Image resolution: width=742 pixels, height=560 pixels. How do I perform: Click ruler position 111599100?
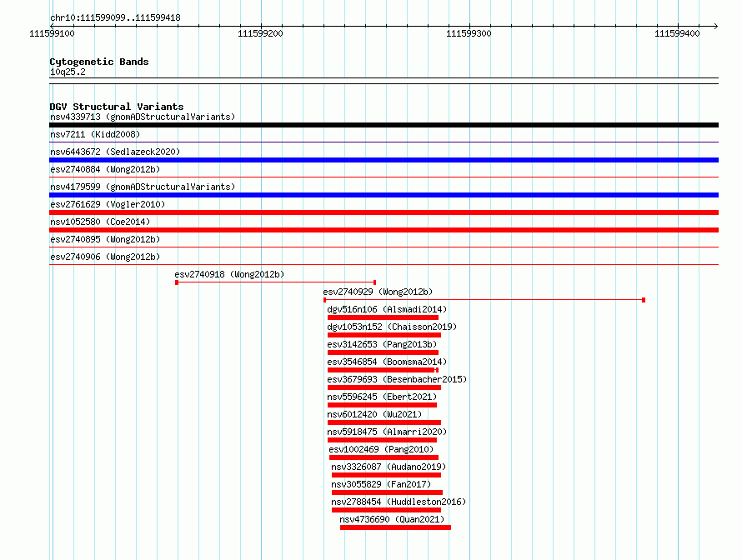pos(52,33)
